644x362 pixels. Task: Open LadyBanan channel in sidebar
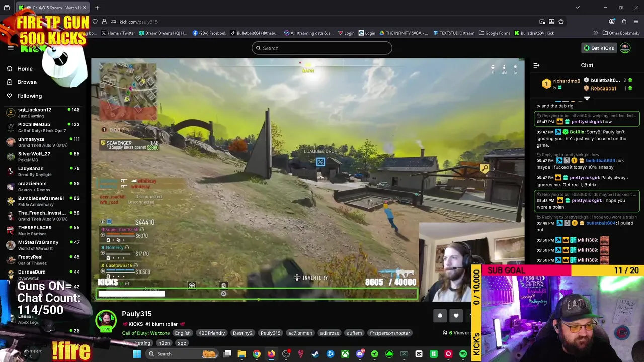click(43, 171)
